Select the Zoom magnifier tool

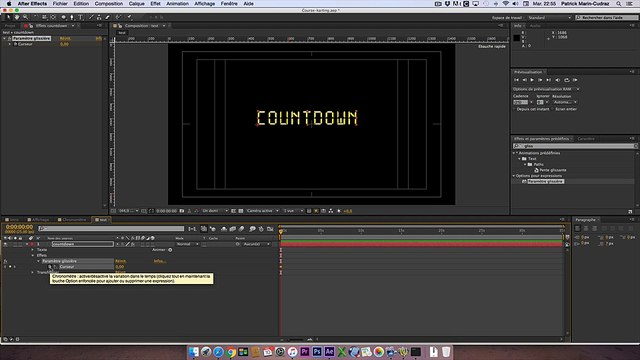(x=25, y=17)
